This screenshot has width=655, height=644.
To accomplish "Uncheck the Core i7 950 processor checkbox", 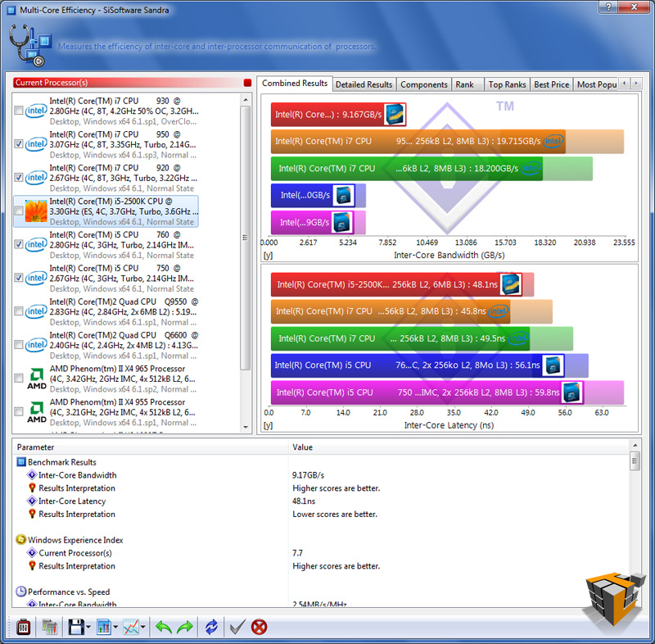I will click(x=18, y=143).
